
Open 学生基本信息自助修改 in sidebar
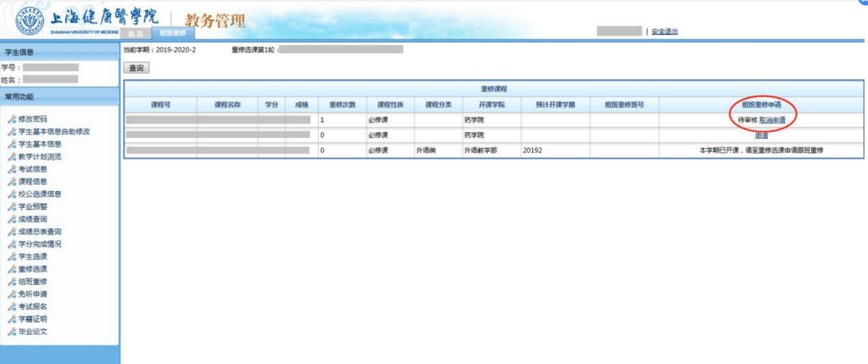(x=54, y=132)
